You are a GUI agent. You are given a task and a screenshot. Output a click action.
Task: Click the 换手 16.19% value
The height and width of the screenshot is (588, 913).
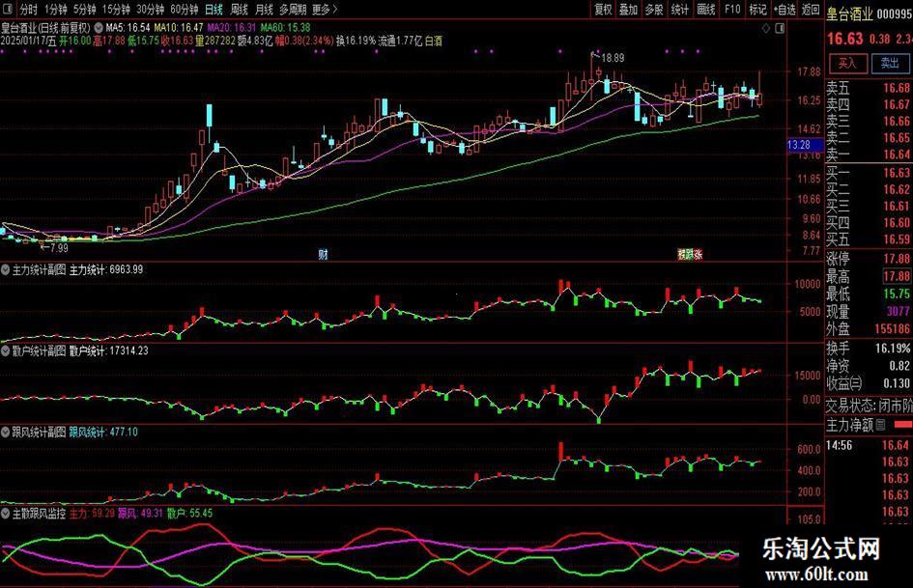(893, 349)
